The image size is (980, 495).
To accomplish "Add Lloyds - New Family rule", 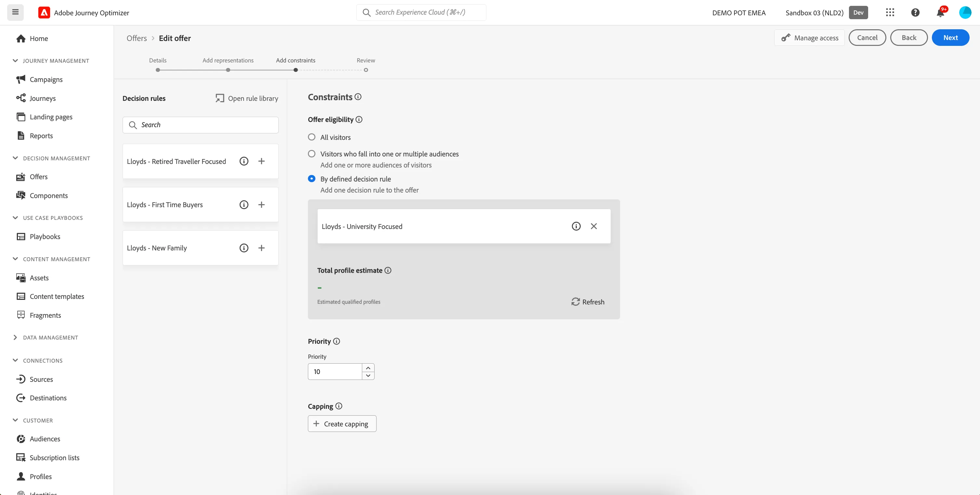I will coord(261,248).
